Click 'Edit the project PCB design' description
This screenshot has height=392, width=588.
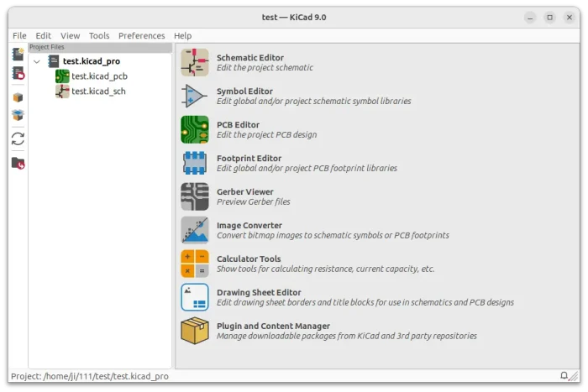[266, 135]
